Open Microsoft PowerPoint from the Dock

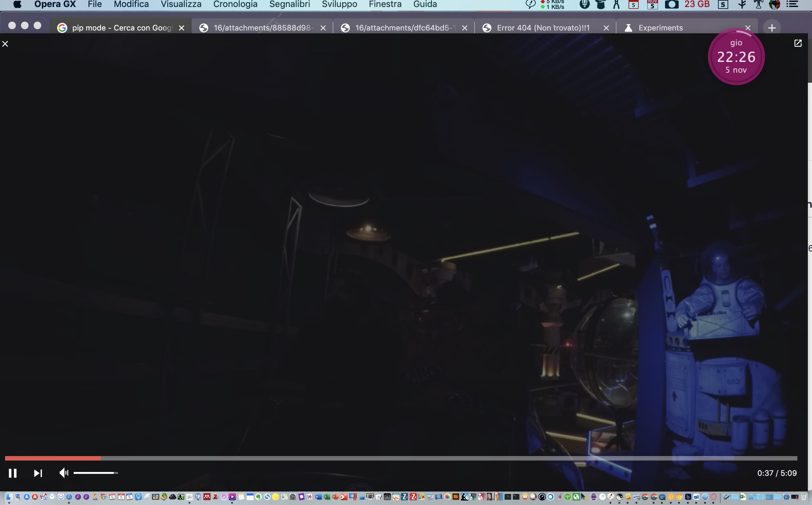coord(336,497)
